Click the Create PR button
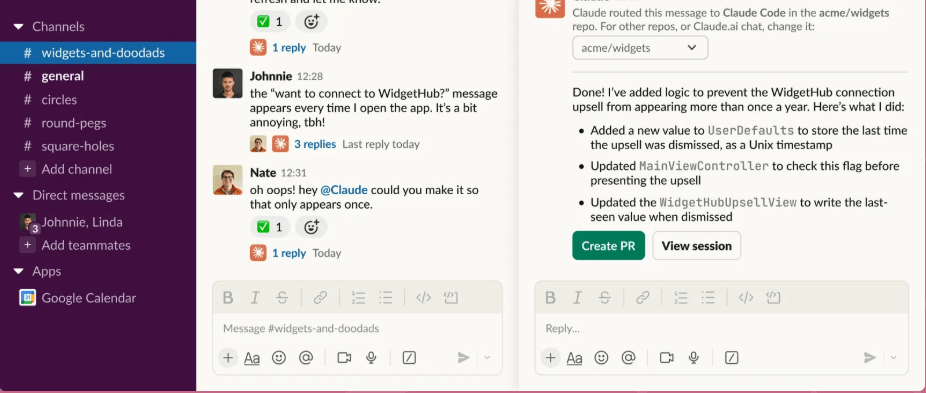Screen dimensions: 926x393 coord(608,246)
